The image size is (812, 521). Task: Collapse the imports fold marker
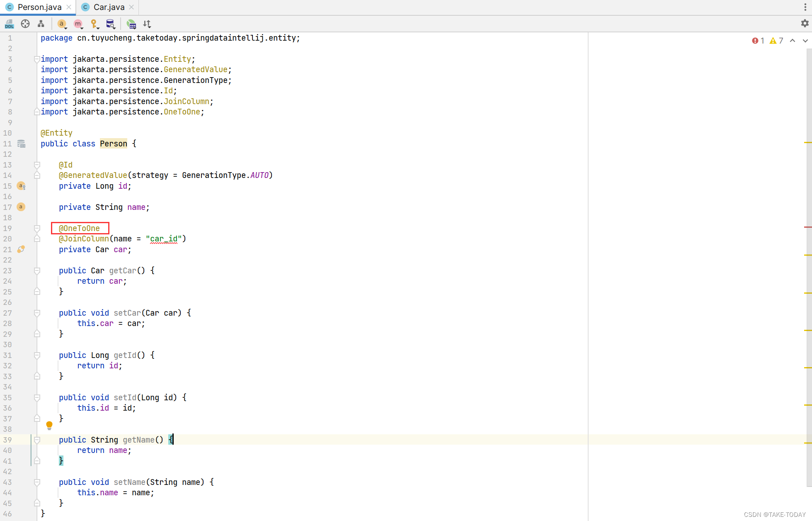pyautogui.click(x=37, y=59)
